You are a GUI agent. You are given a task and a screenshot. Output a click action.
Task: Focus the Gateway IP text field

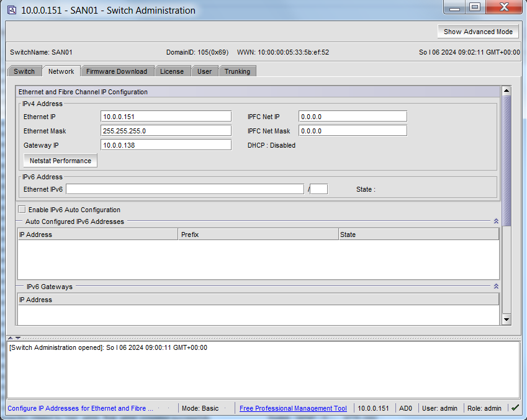[166, 145]
